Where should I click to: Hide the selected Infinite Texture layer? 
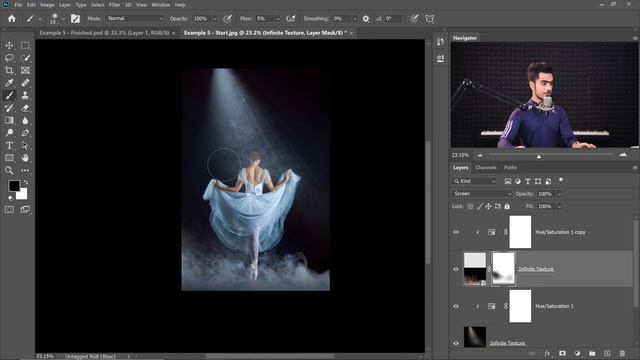pyautogui.click(x=456, y=269)
